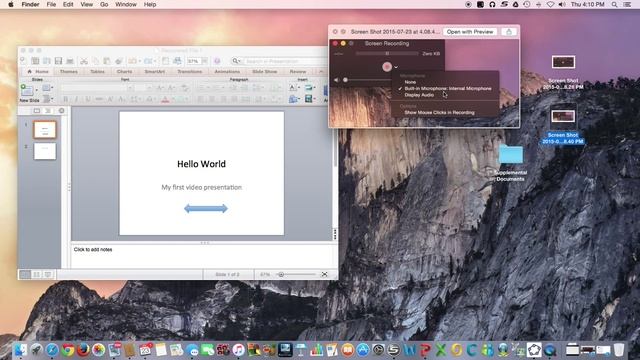Open Chrome from the Dock

tap(68, 349)
